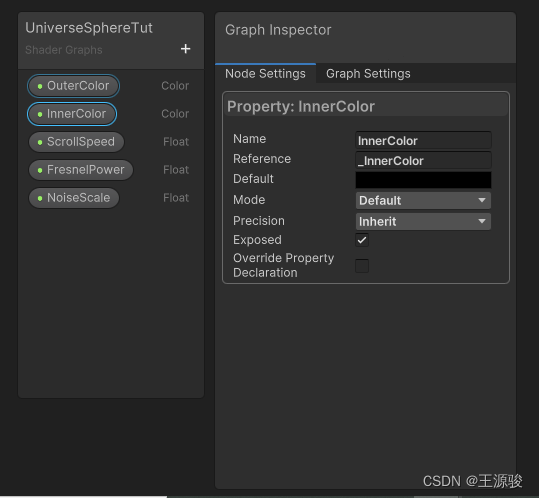
Task: Click the green dot on NoiseScale property
Action: 40,198
